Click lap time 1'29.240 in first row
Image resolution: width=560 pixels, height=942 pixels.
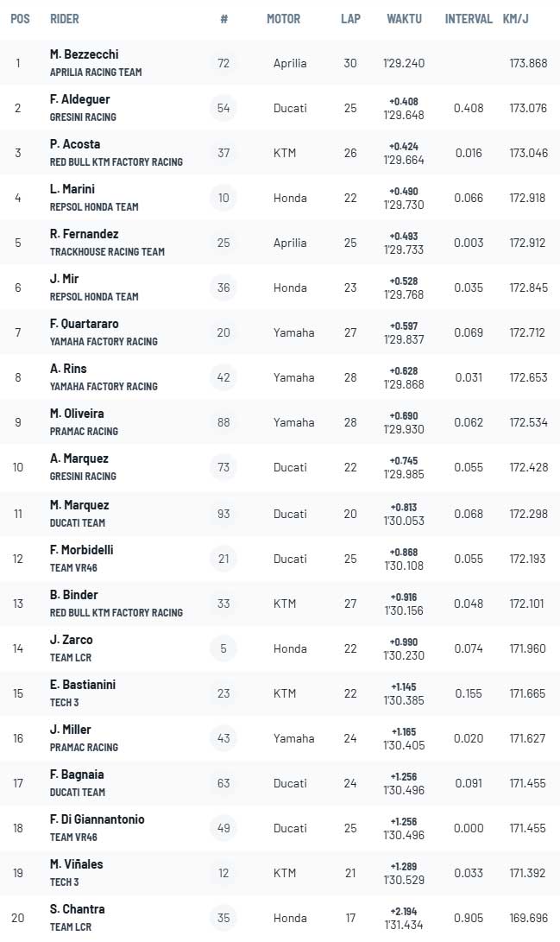[404, 63]
